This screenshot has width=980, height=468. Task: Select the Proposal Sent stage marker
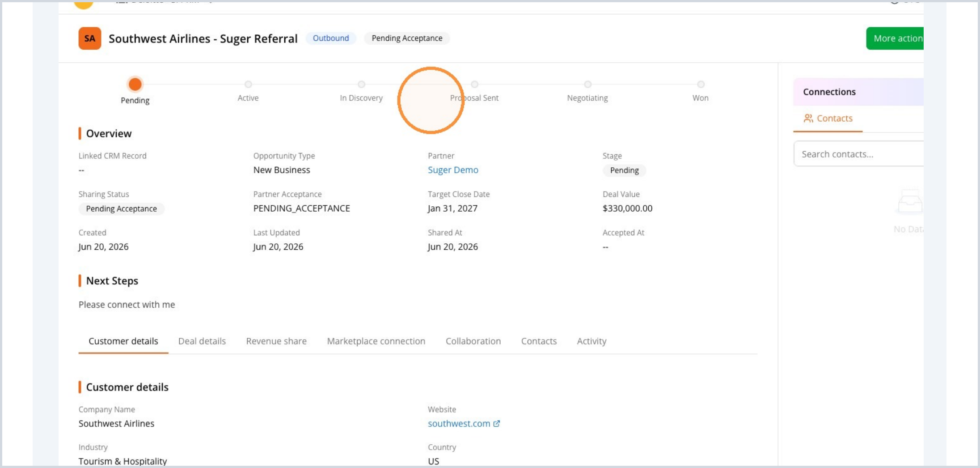pyautogui.click(x=474, y=84)
